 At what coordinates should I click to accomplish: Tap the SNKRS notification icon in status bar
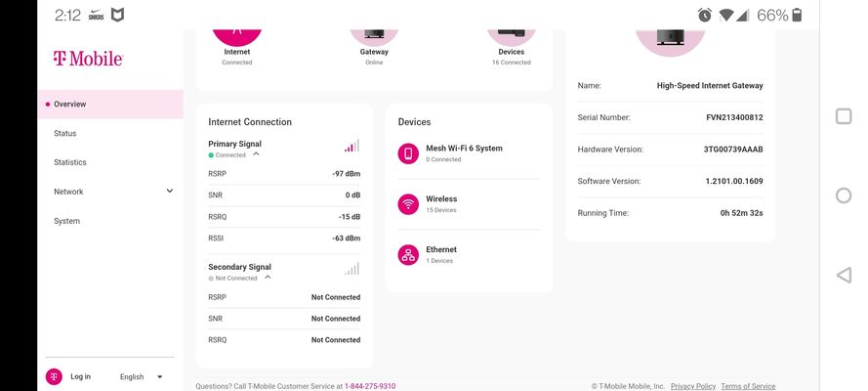tap(96, 15)
